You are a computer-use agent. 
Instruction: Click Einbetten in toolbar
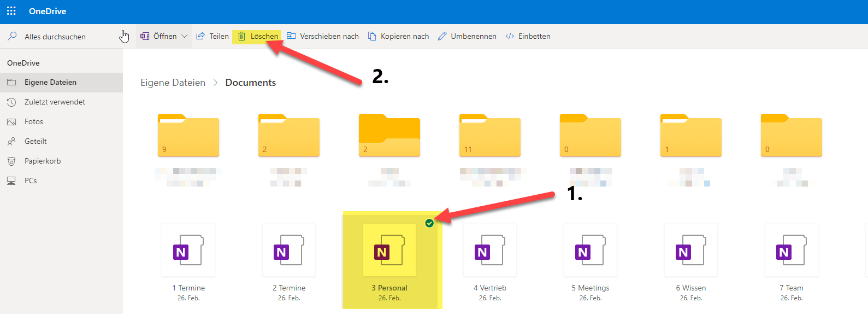[x=528, y=36]
